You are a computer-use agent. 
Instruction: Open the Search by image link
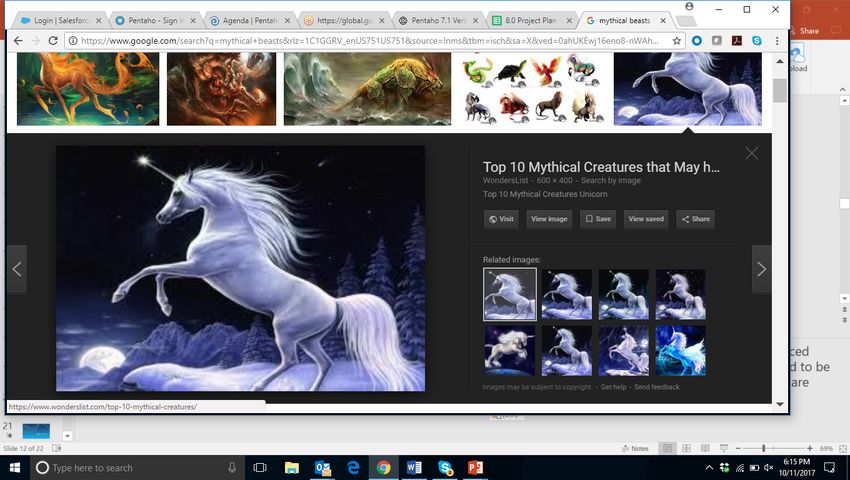tap(611, 181)
